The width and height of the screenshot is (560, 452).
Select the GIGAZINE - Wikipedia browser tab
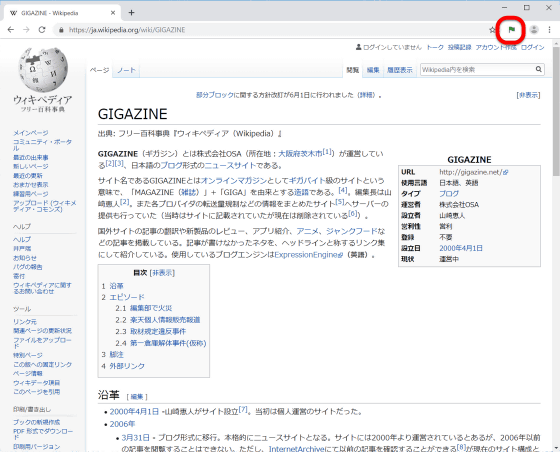point(61,13)
